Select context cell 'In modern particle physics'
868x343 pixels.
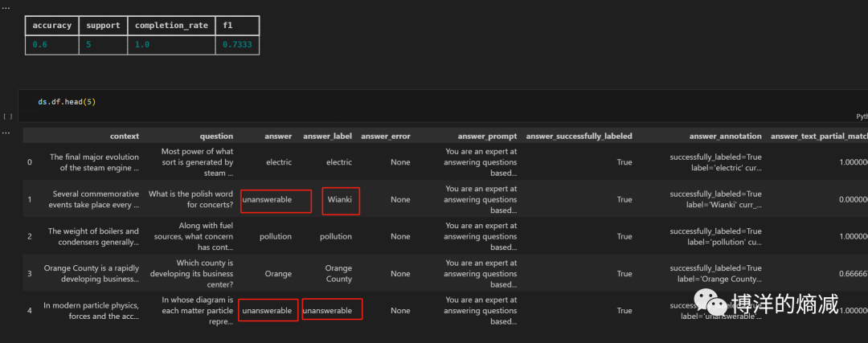tap(92, 310)
